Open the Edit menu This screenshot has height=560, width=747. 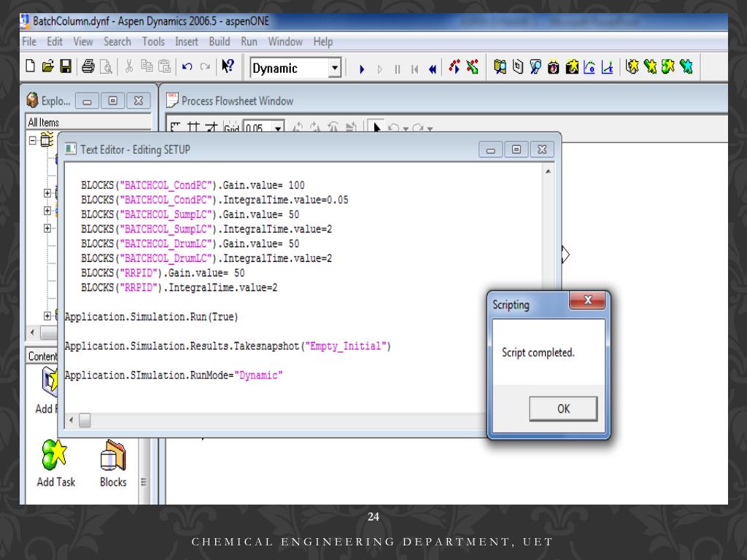click(x=55, y=42)
